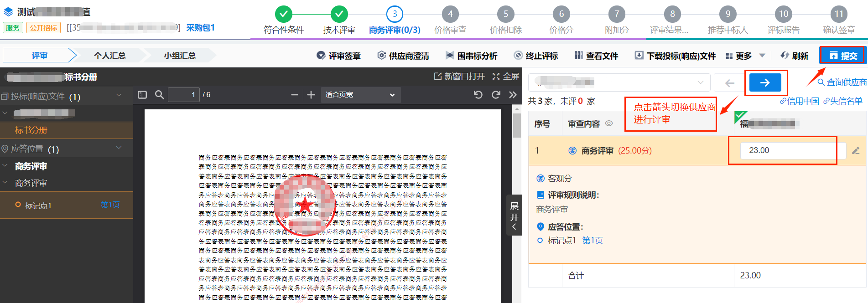
Task: Click the 刷新 refresh button
Action: tap(794, 56)
